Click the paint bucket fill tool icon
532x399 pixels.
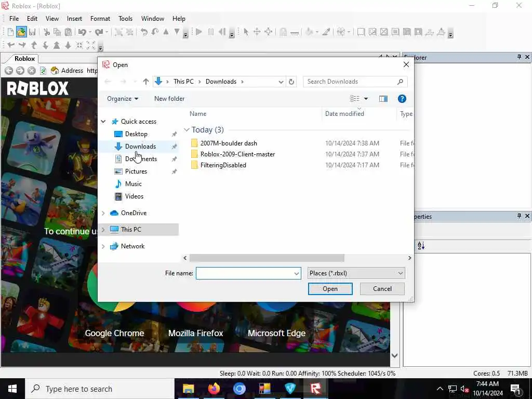click(309, 32)
